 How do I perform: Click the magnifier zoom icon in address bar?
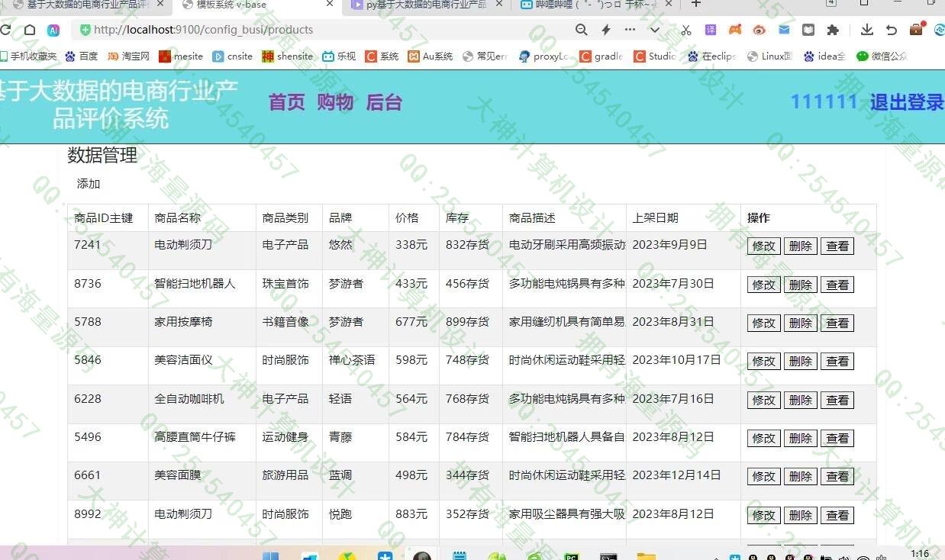click(x=582, y=30)
